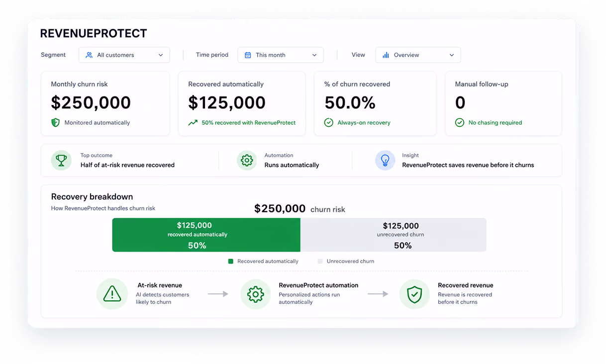Click the Recovery breakdown heading
The image size is (606, 364).
92,197
